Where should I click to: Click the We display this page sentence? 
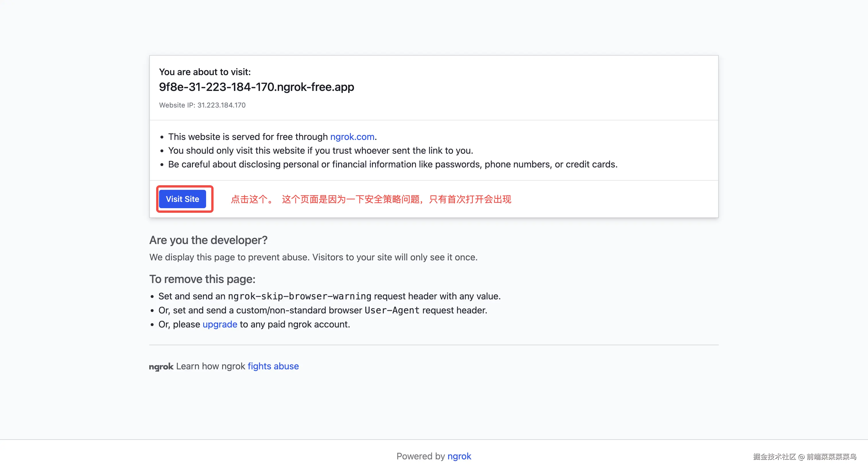click(313, 257)
